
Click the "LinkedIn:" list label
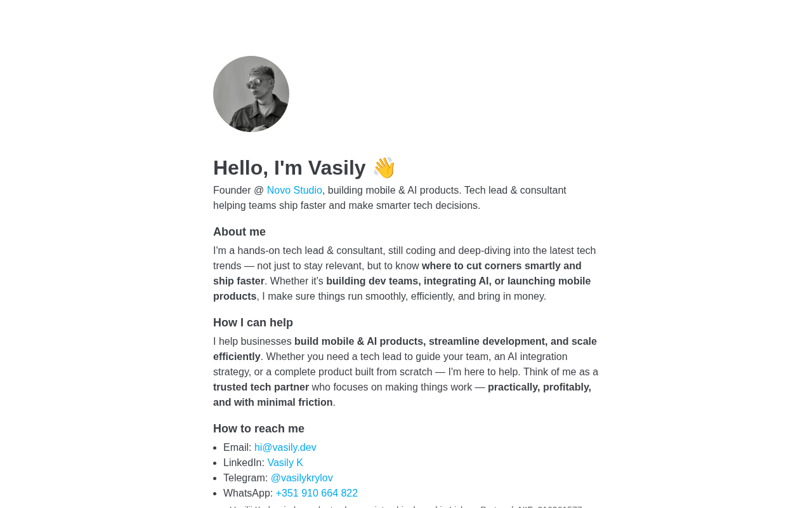[244, 463]
